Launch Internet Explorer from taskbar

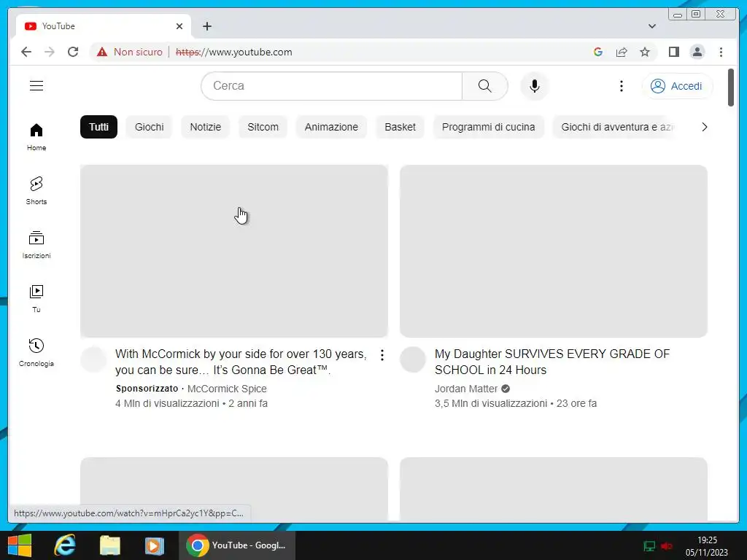pyautogui.click(x=64, y=545)
